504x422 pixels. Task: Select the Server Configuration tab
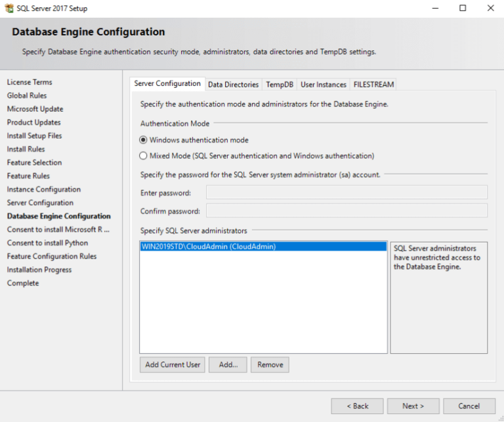tap(167, 84)
